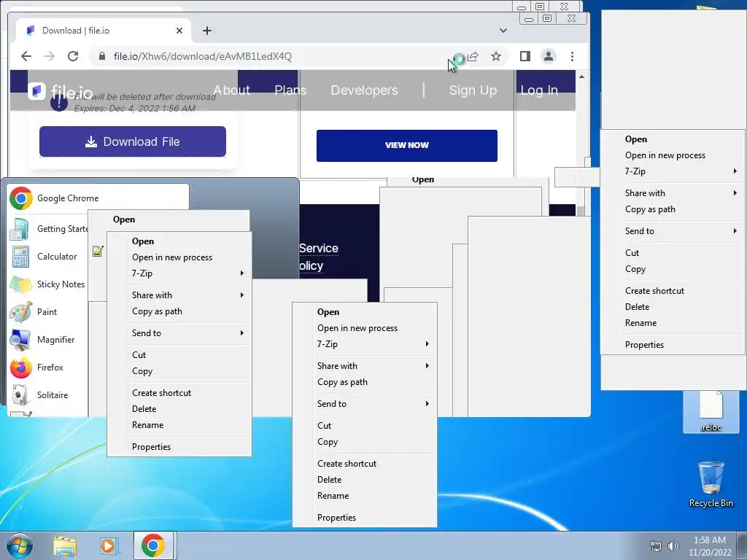This screenshot has width=747, height=560.
Task: Select Copy as path in the menu above .reloc
Action: (673, 209)
